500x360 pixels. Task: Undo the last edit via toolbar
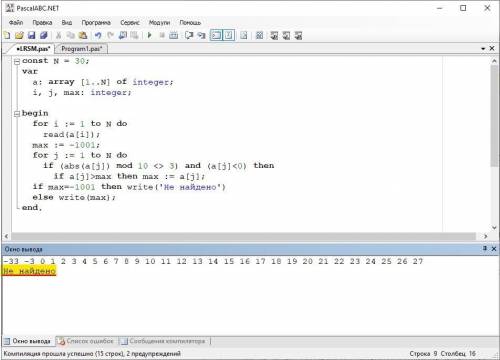click(x=98, y=35)
